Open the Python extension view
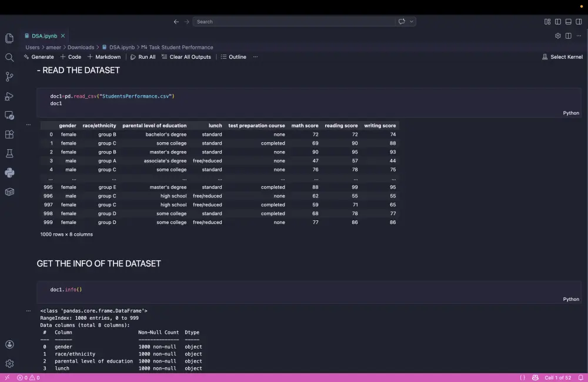The height and width of the screenshot is (382, 588). [x=9, y=173]
